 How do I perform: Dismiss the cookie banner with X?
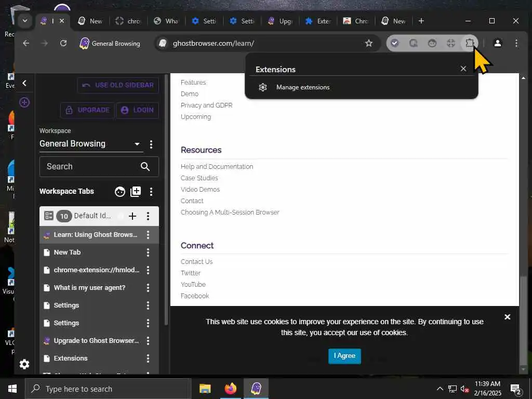point(507,317)
